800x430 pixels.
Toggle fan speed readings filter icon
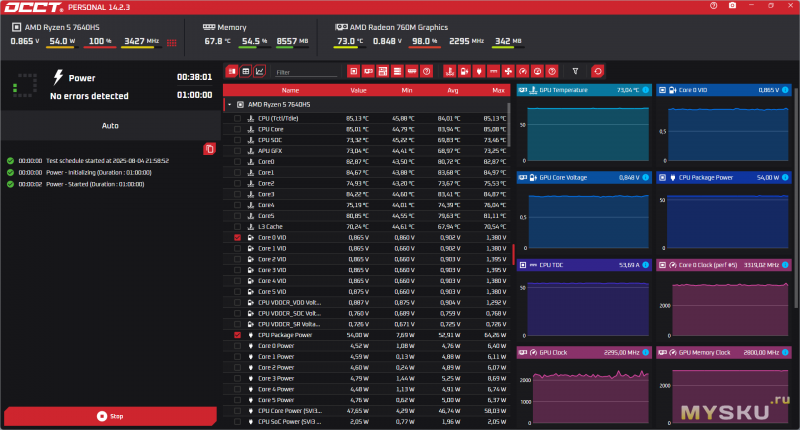(508, 71)
